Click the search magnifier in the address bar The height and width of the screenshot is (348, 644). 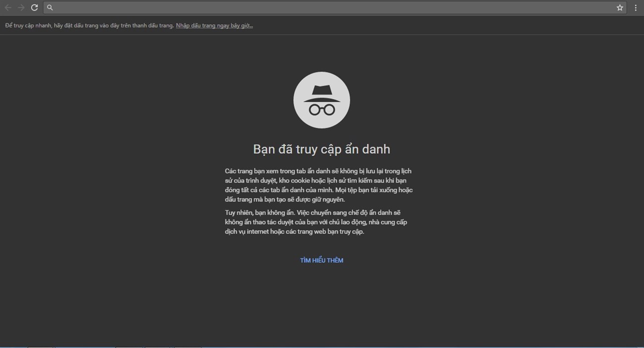(x=50, y=7)
